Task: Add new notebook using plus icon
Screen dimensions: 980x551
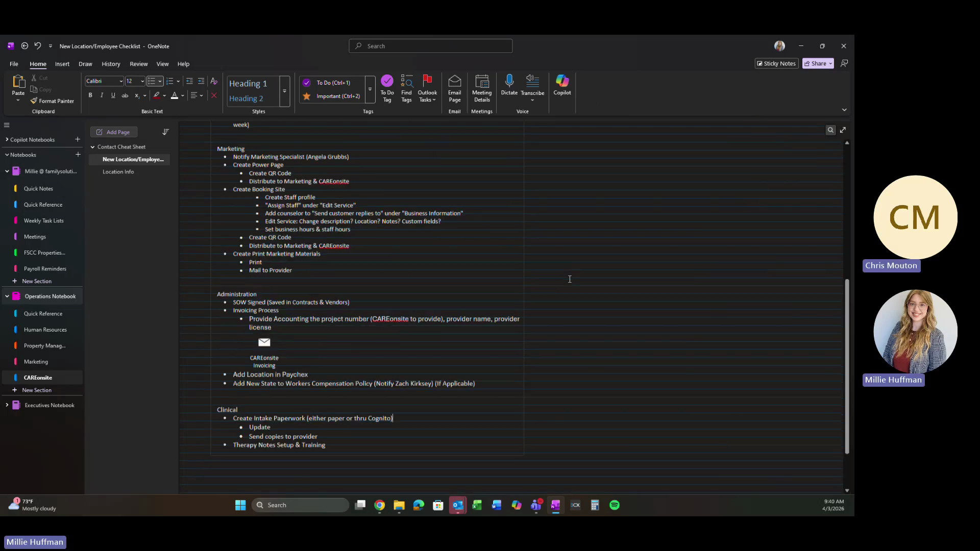Action: (78, 155)
